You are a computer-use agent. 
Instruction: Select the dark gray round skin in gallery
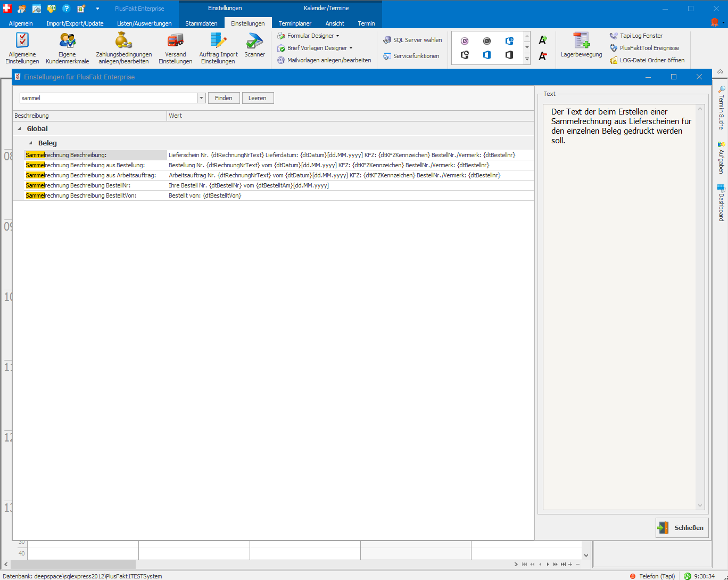(487, 41)
